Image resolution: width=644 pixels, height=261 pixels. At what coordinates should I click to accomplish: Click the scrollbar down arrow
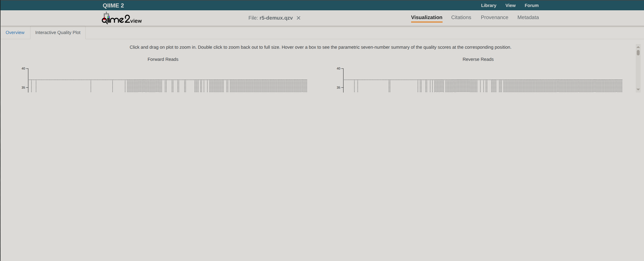(638, 90)
